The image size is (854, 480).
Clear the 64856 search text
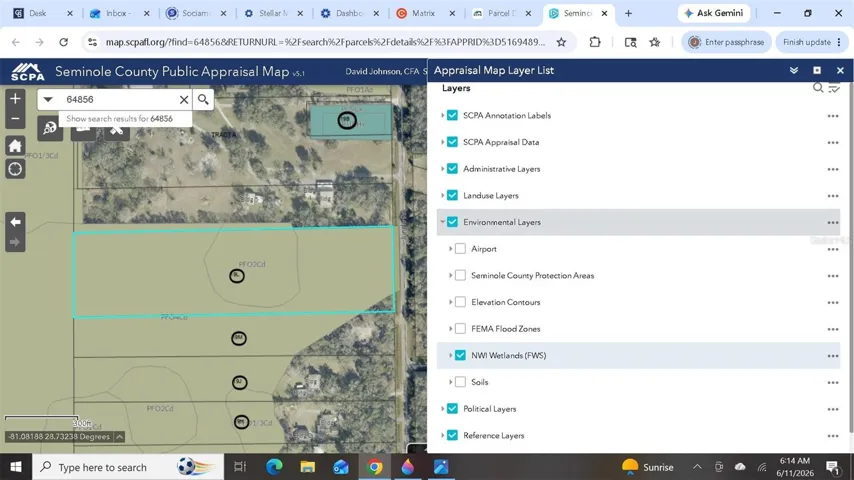coord(184,99)
